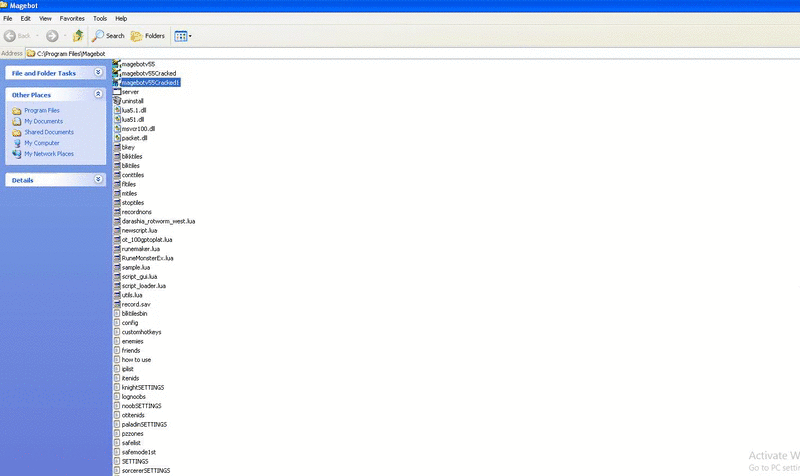The height and width of the screenshot is (476, 800).
Task: Select the runemaker.lua file icon
Action: pos(117,249)
